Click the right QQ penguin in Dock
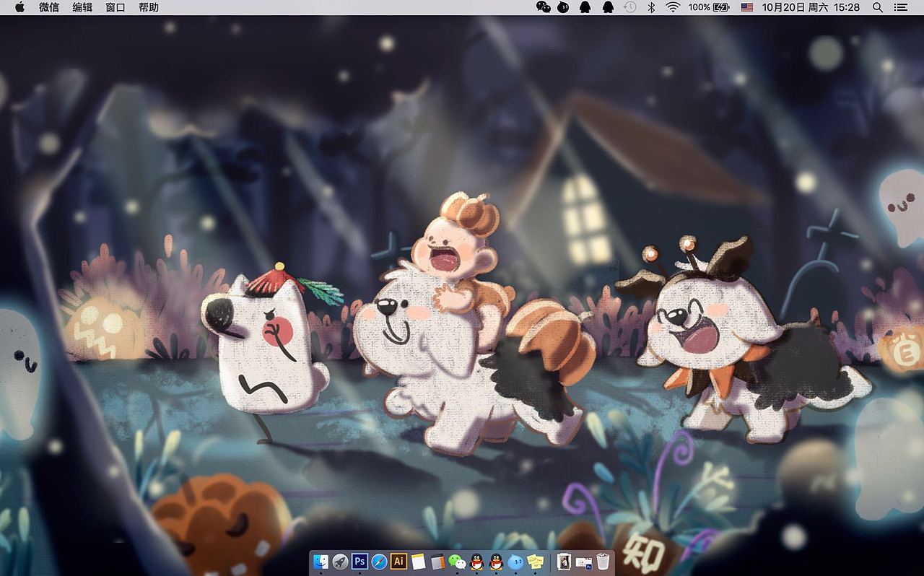 tap(496, 562)
